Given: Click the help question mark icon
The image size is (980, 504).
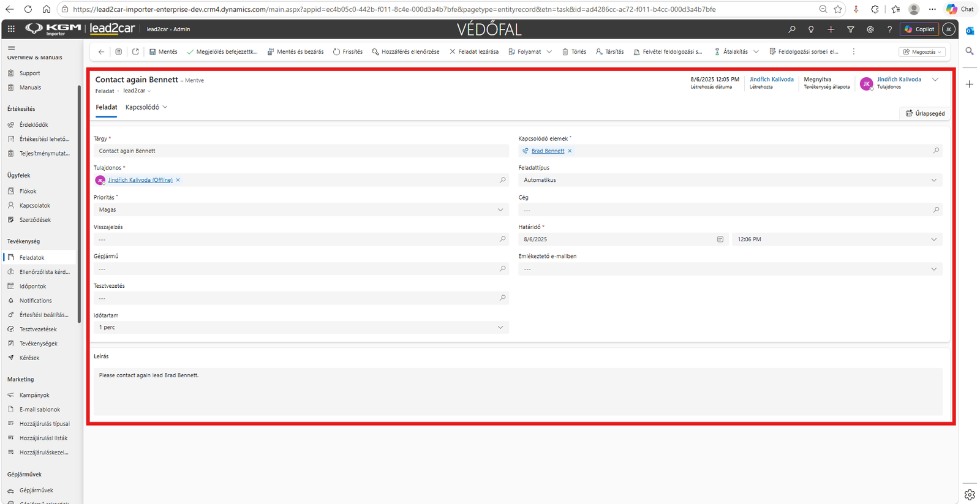Looking at the screenshot, I should 889,29.
